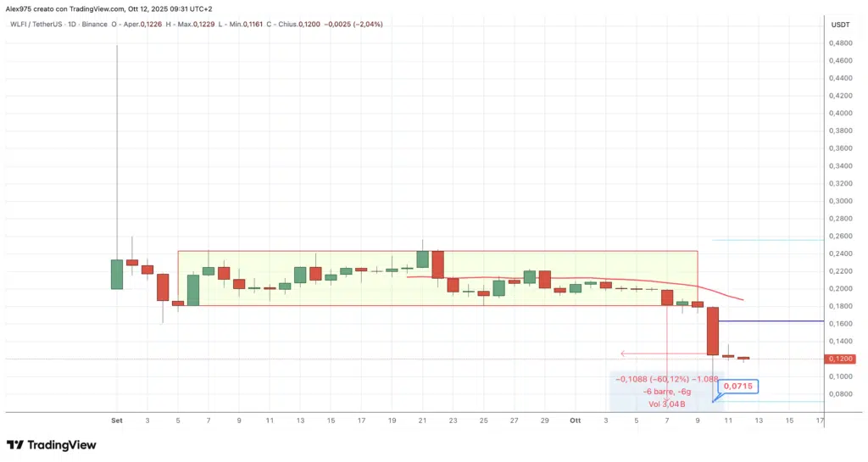Click the Vol 3,04 B measurement text
Image resolution: width=868 pixels, height=462 pixels.
[658, 405]
